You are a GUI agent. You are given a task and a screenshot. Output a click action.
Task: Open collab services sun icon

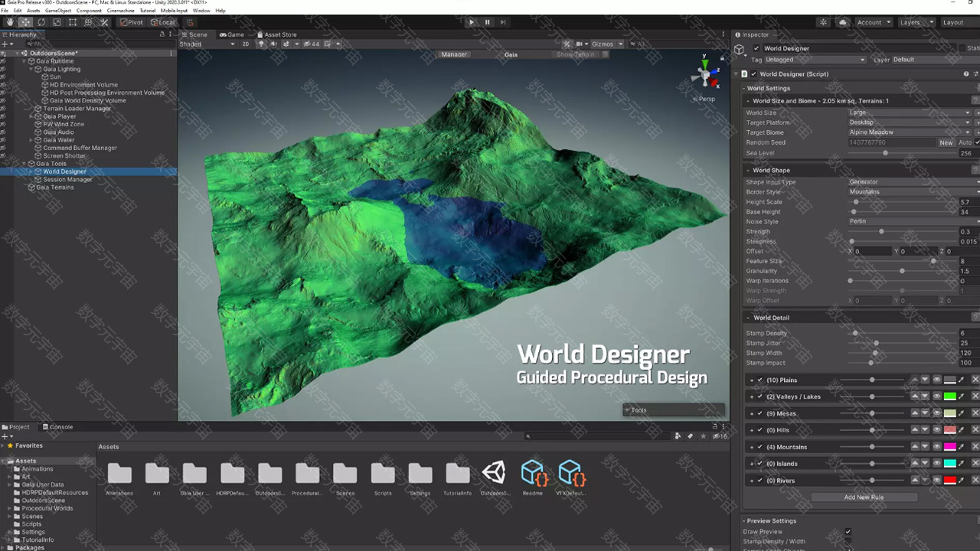click(x=823, y=22)
